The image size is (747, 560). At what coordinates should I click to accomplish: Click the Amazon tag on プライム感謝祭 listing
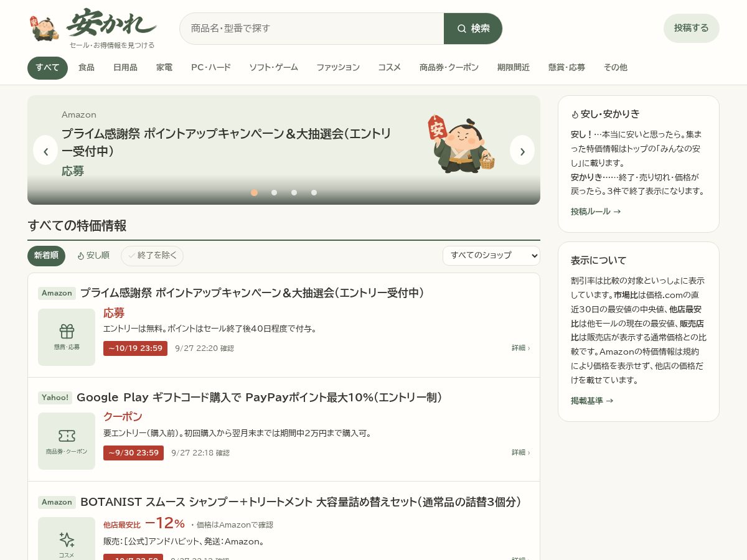[57, 293]
